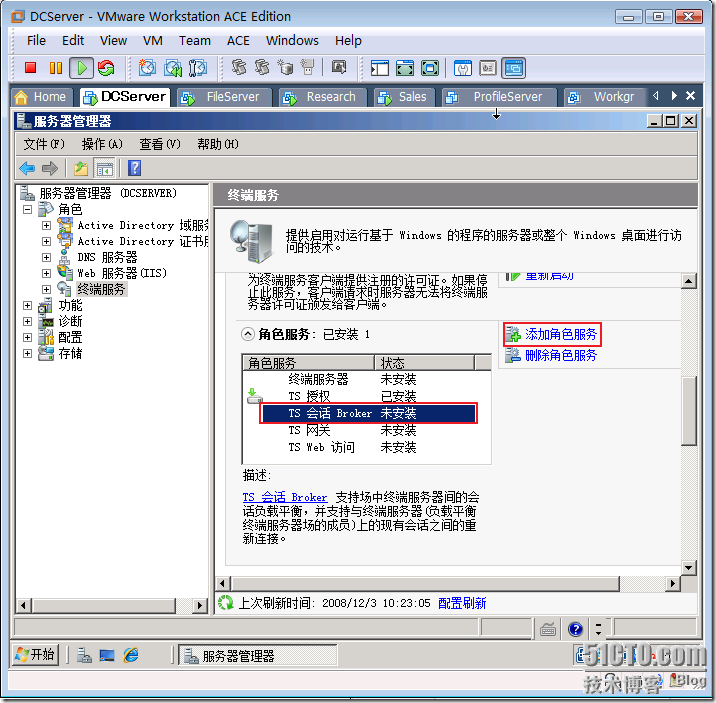
Task: Click the scroll down arrow in content pane
Action: [688, 568]
